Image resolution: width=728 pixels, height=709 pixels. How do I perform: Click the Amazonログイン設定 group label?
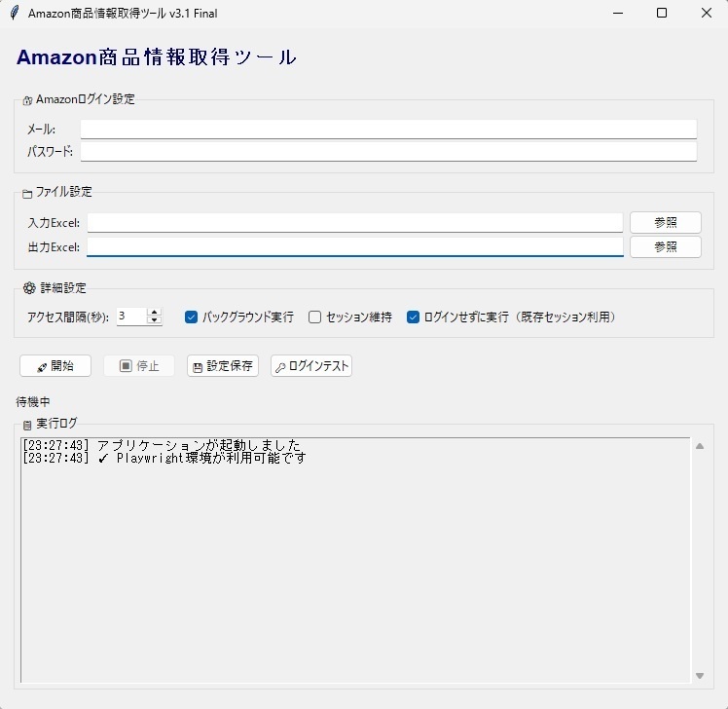coord(86,99)
